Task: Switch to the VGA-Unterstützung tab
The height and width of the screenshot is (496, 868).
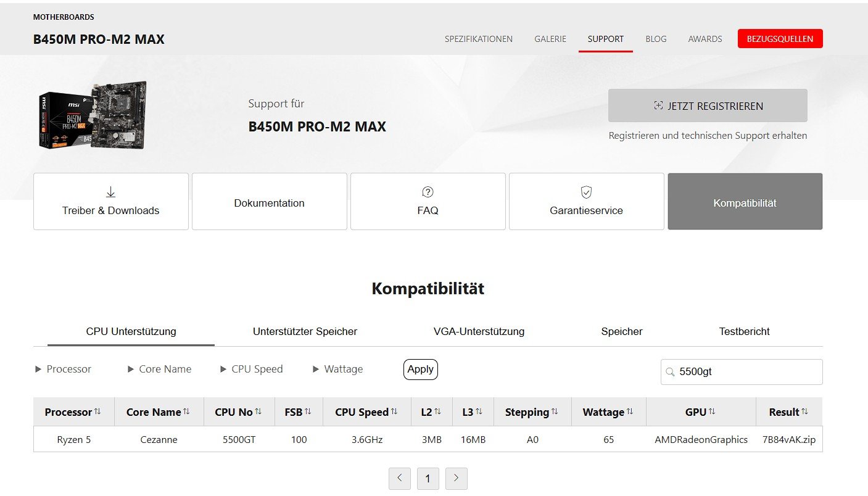Action: point(479,331)
